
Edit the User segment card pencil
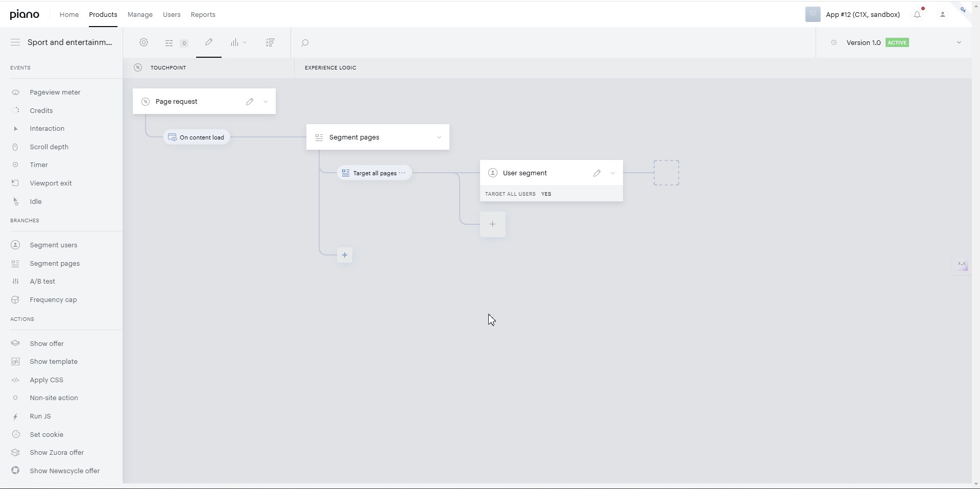(x=597, y=173)
